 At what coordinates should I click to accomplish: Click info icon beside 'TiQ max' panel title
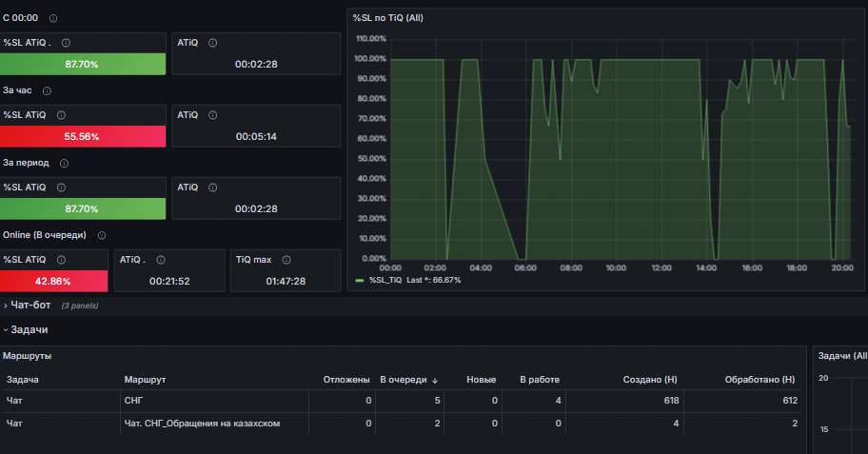[x=286, y=260]
